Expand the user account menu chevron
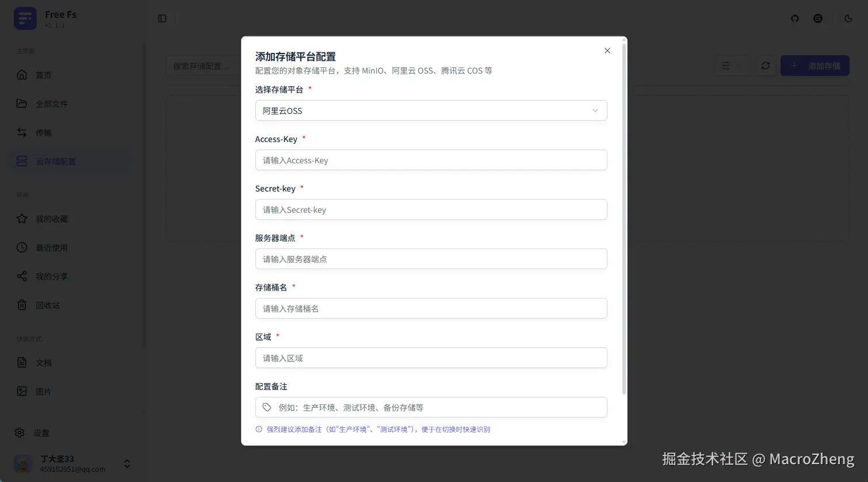 (x=127, y=464)
